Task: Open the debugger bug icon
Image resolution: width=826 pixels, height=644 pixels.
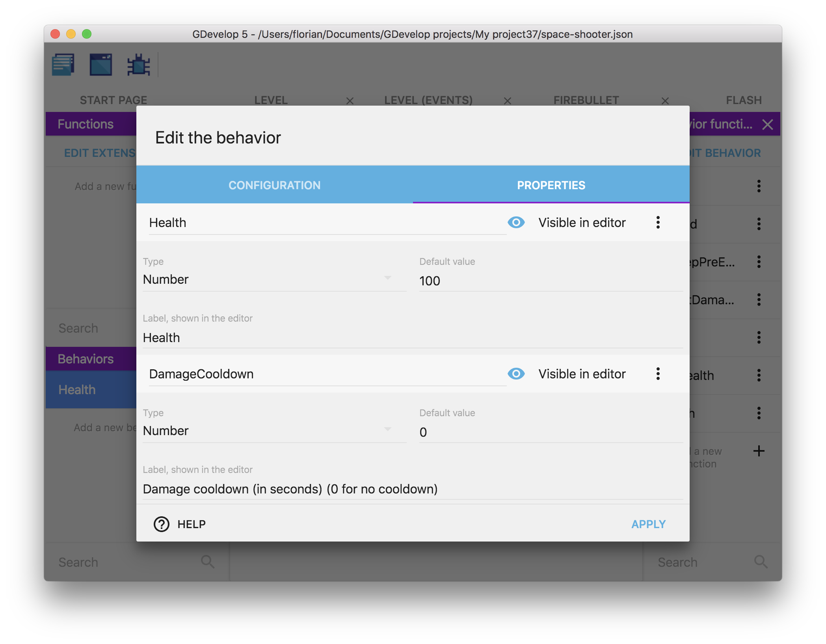Action: (138, 65)
